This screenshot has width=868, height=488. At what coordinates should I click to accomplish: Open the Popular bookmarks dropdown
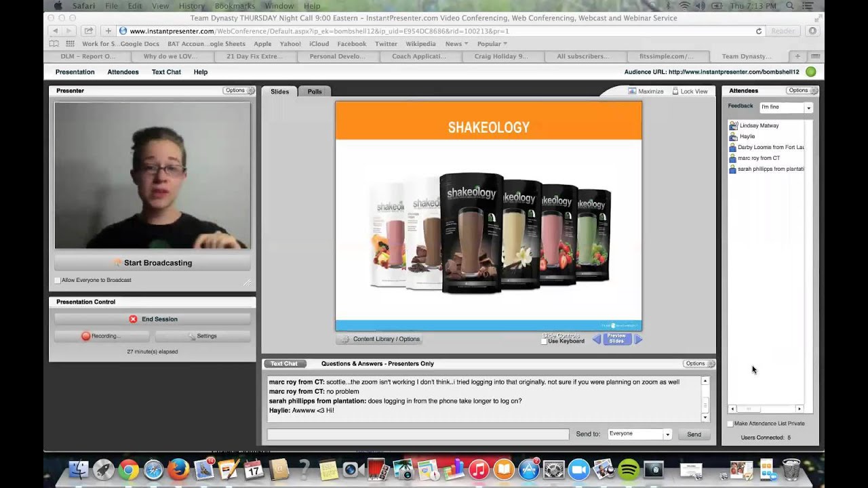coord(492,44)
